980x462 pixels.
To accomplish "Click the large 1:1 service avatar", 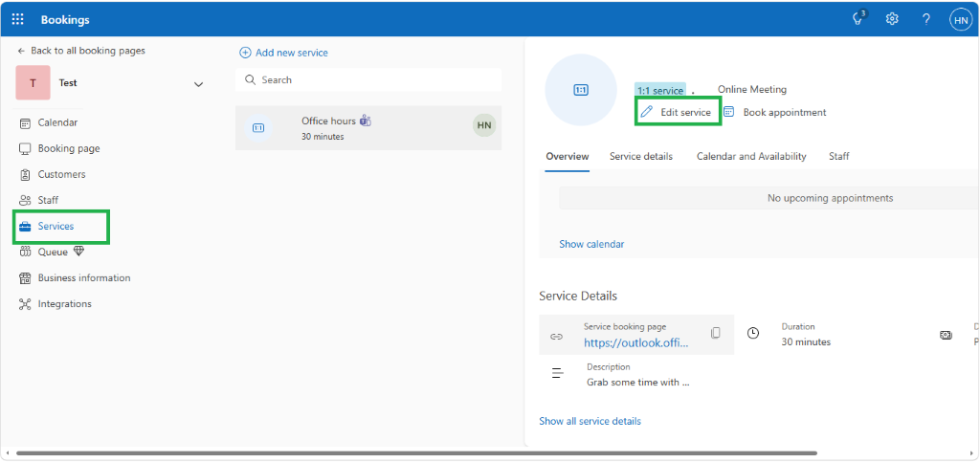I will pos(581,90).
